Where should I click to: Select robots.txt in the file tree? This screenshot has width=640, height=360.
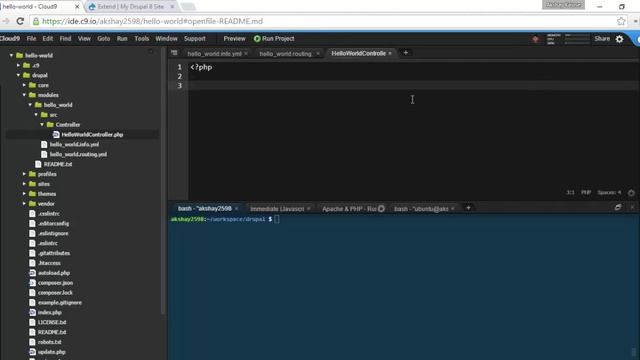click(49, 342)
